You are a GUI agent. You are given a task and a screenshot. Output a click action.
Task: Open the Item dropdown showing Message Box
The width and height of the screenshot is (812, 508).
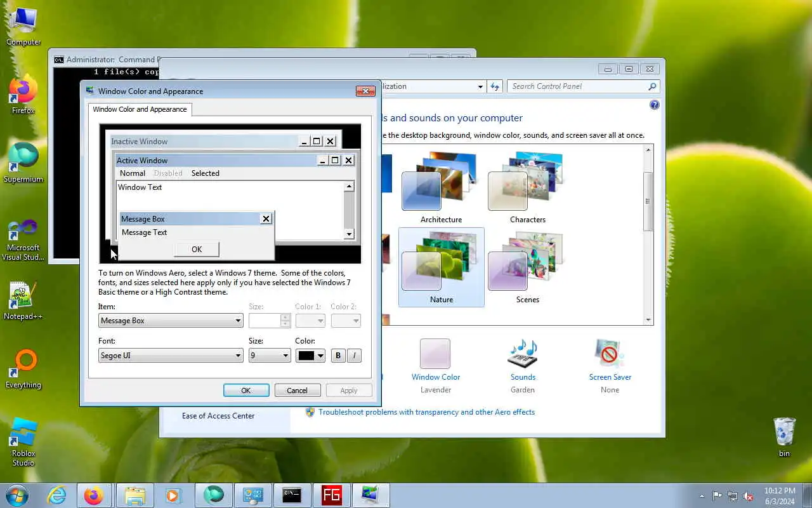[x=171, y=321]
